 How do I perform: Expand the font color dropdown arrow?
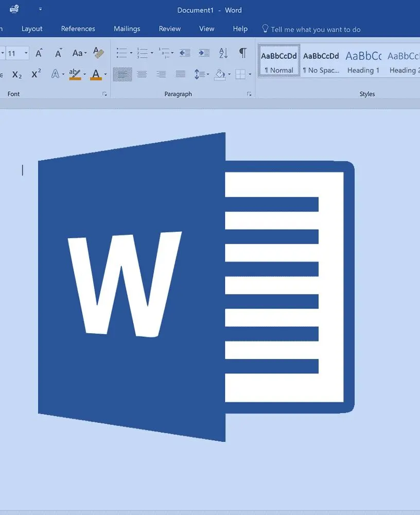(106, 74)
